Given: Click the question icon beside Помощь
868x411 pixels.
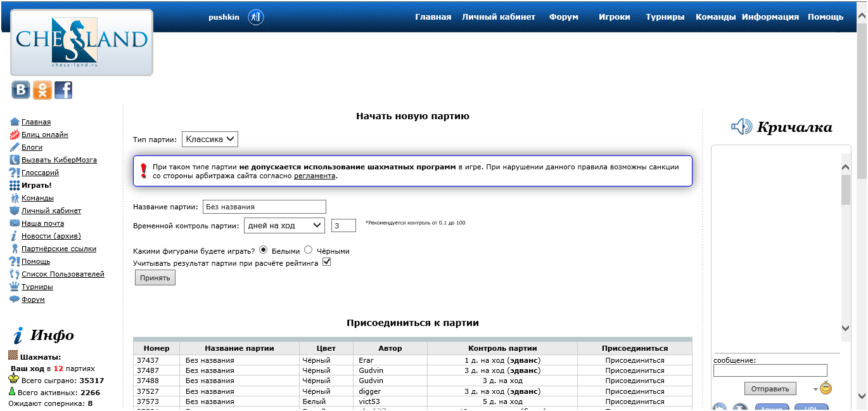Looking at the screenshot, I should pyautogui.click(x=15, y=261).
